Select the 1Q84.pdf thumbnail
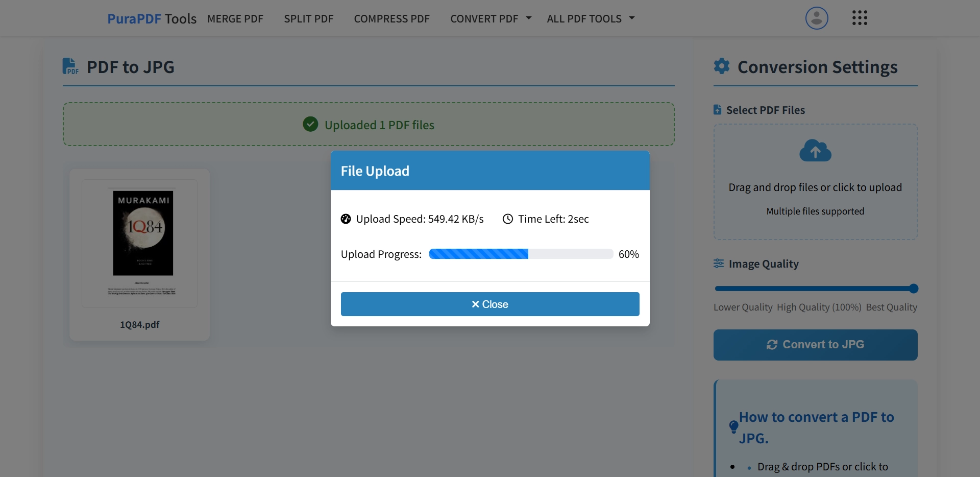 pyautogui.click(x=139, y=244)
